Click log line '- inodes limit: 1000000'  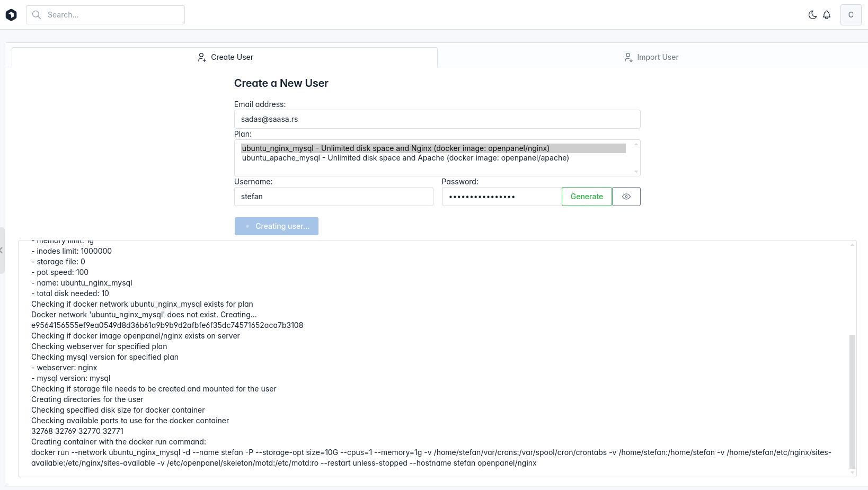(x=72, y=251)
